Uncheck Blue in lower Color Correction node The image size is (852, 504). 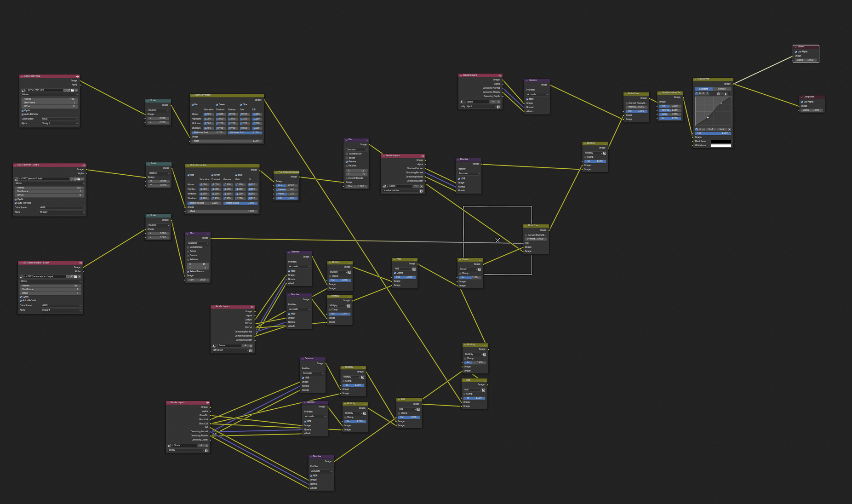(236, 175)
